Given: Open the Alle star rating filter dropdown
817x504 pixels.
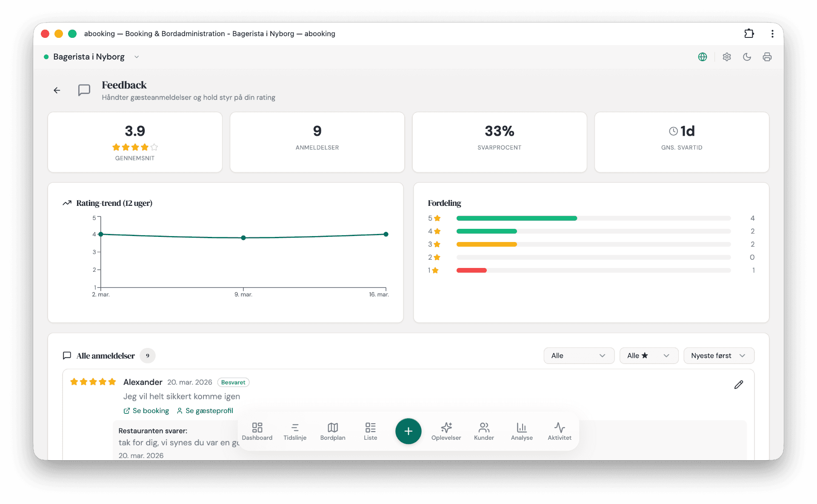Looking at the screenshot, I should click(x=648, y=356).
